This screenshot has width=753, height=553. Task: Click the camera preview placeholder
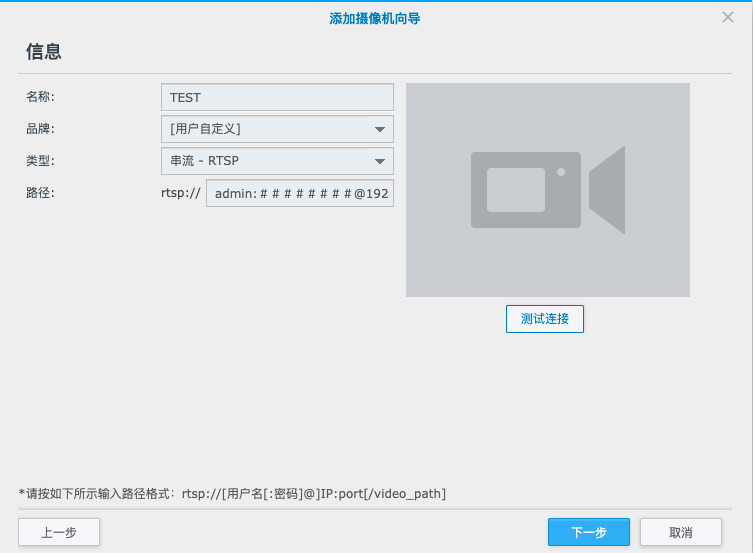[x=548, y=190]
